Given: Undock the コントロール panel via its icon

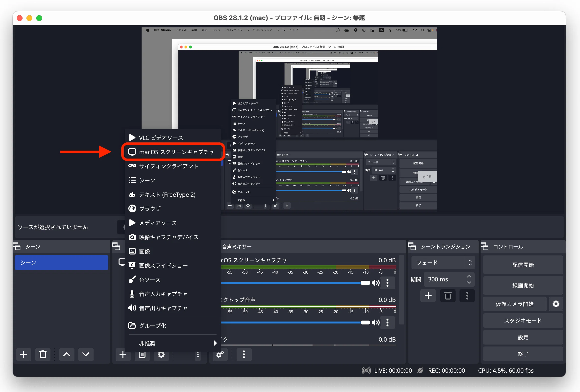Looking at the screenshot, I should click(x=484, y=246).
